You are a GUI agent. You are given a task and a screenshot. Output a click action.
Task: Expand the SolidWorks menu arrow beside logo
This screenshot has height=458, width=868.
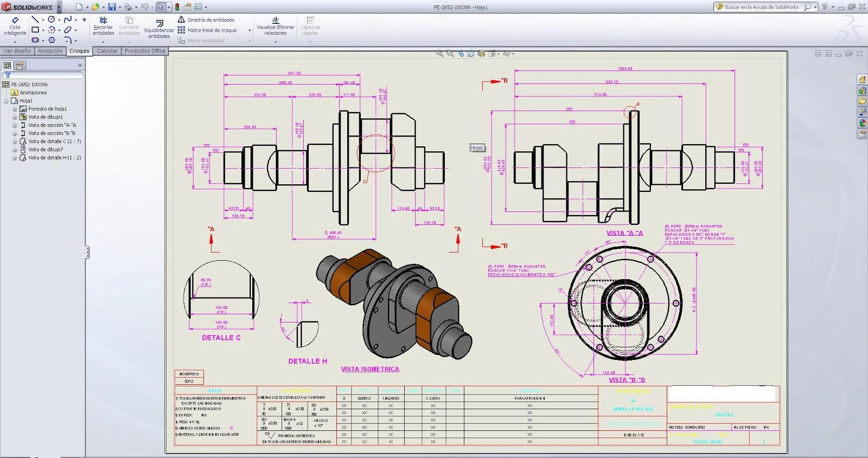tap(59, 7)
